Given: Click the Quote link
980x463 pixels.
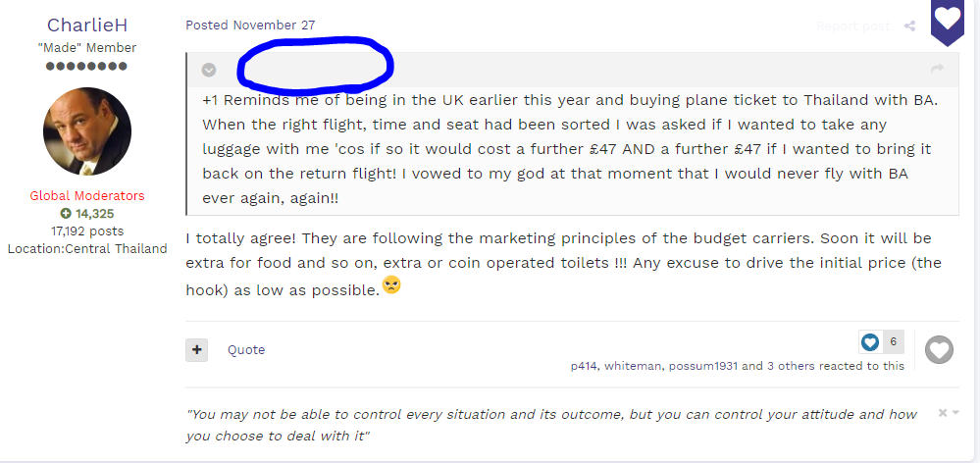Looking at the screenshot, I should [x=246, y=350].
